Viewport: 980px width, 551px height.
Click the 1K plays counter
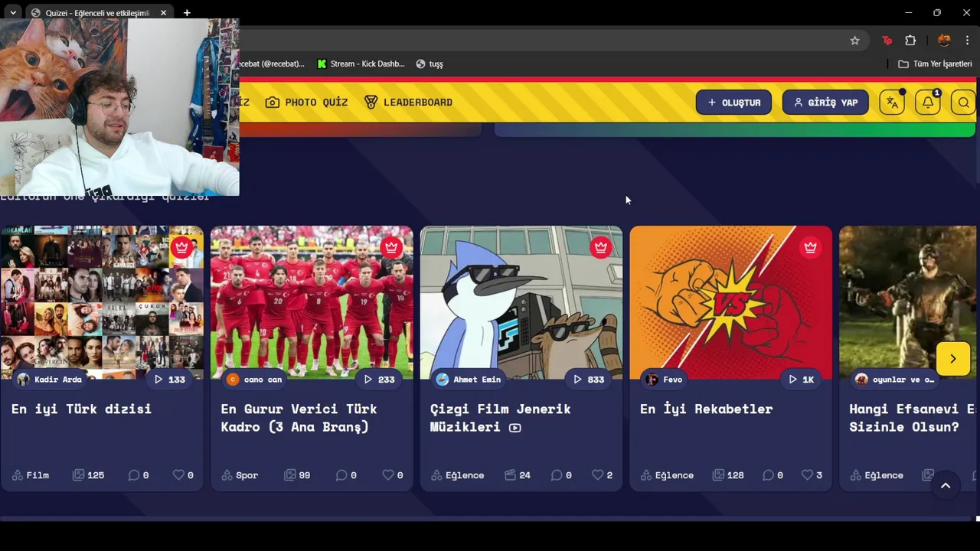pyautogui.click(x=801, y=380)
